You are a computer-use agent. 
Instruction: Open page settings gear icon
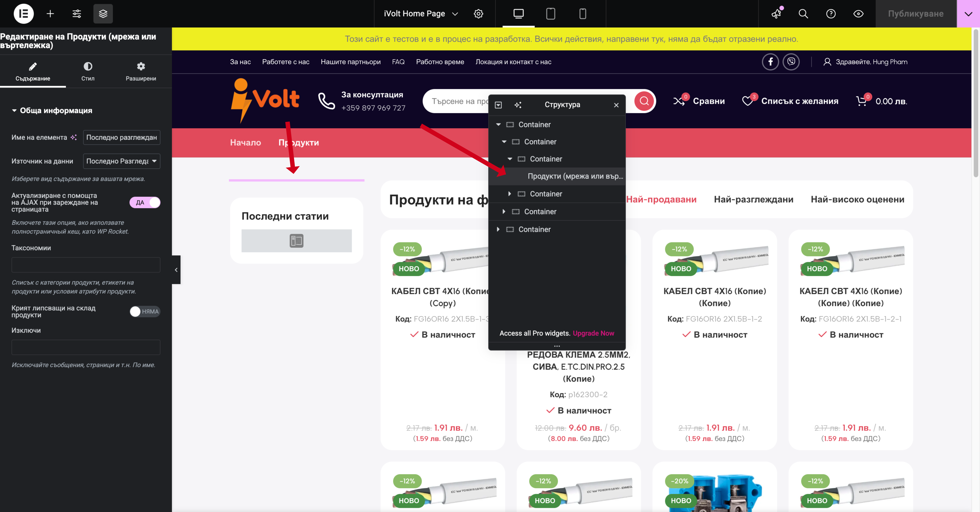click(x=479, y=14)
